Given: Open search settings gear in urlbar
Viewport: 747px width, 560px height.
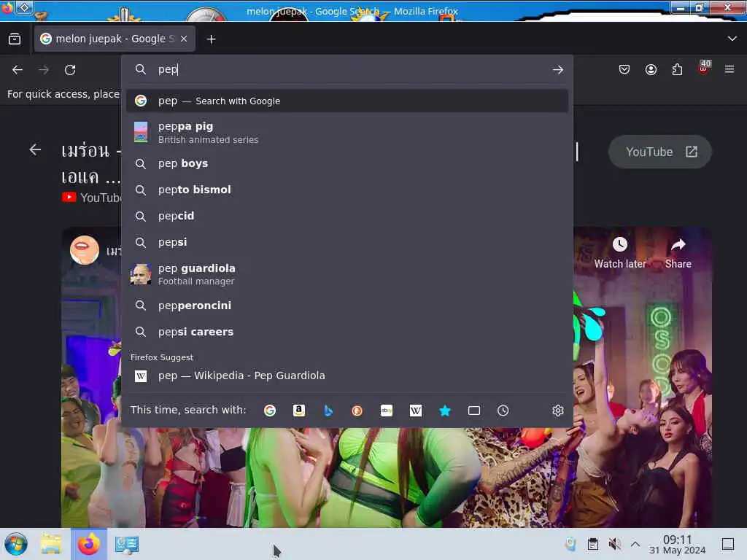Looking at the screenshot, I should pyautogui.click(x=558, y=411).
